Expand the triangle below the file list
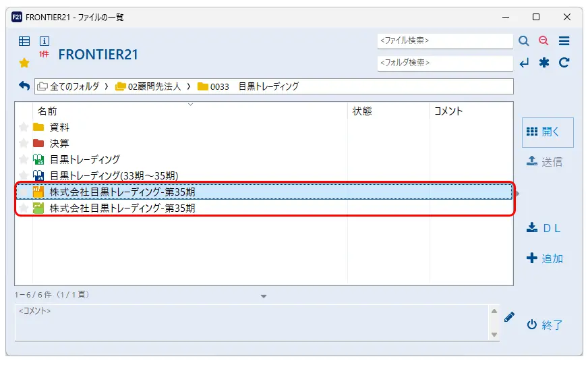588x365 pixels. click(264, 296)
